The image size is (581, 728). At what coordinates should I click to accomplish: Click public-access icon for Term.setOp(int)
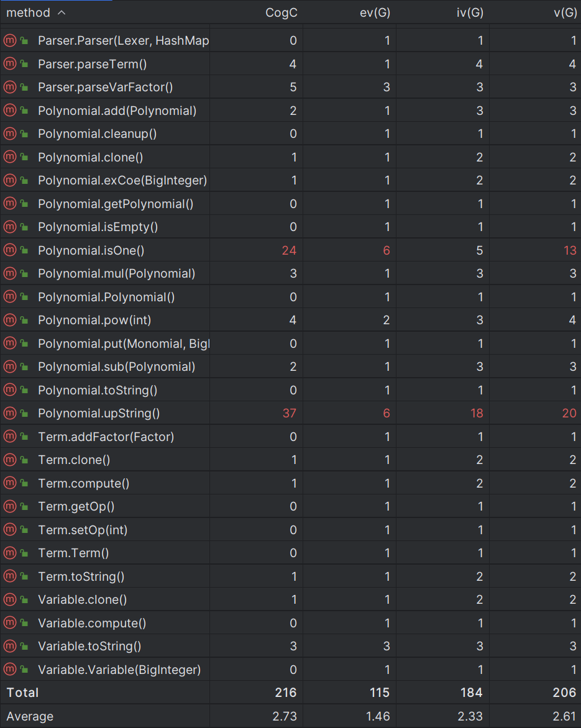coord(24,530)
